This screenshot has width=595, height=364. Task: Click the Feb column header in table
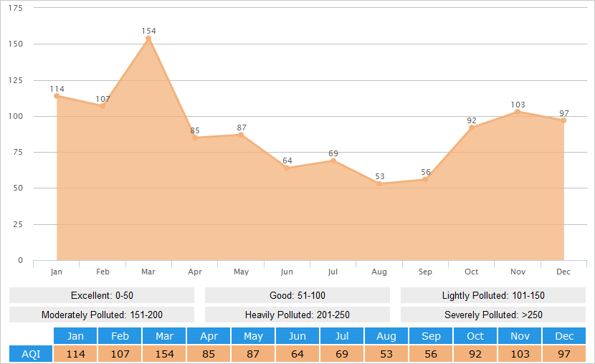tap(120, 336)
